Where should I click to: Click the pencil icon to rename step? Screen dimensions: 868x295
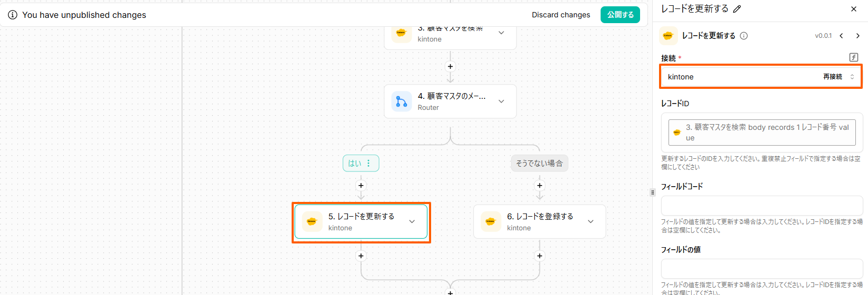(x=737, y=9)
